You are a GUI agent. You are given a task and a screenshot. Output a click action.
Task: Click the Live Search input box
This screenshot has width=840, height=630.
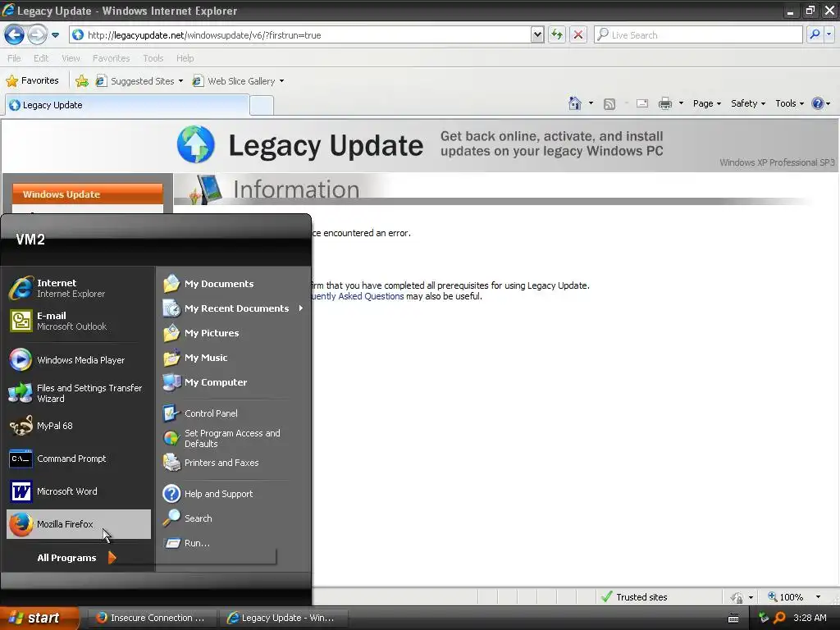pyautogui.click(x=698, y=34)
